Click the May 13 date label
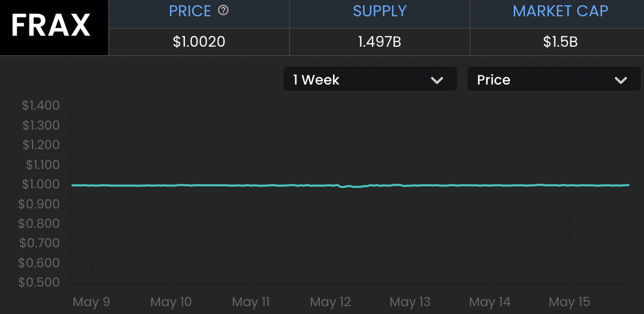 410,302
